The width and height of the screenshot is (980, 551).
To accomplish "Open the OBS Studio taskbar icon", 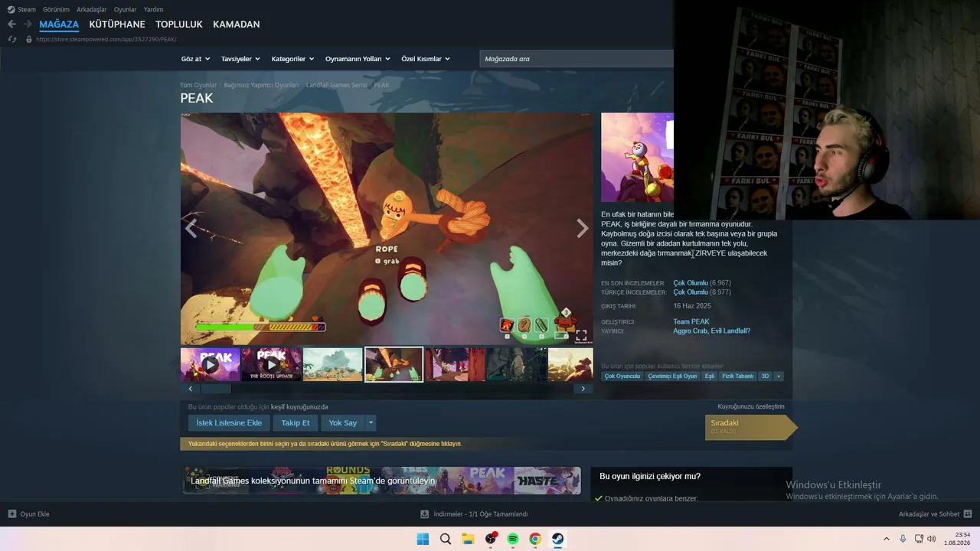I will 491,539.
